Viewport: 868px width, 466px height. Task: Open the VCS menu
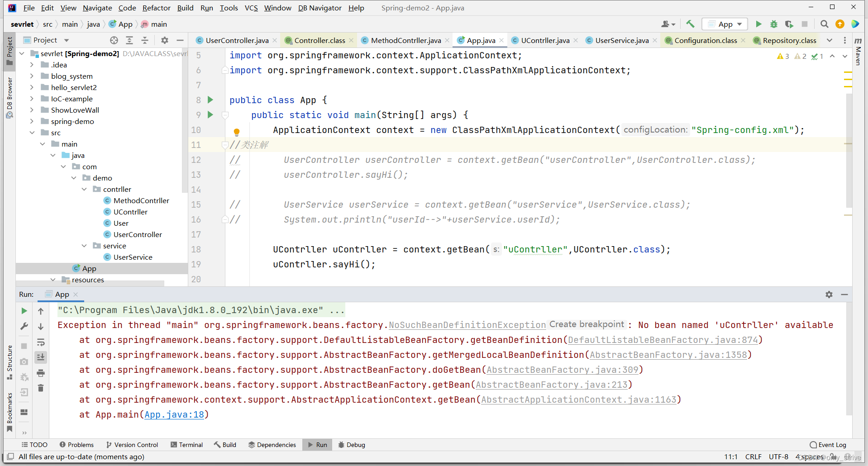coord(251,8)
